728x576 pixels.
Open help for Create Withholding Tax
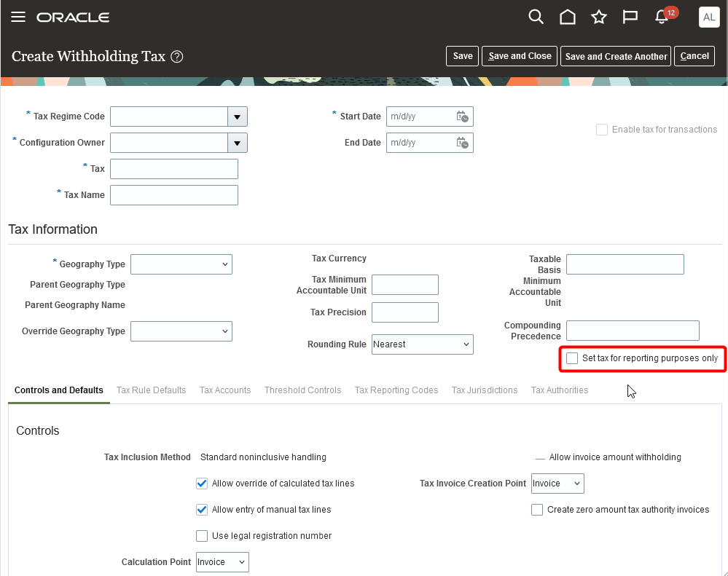pyautogui.click(x=176, y=56)
